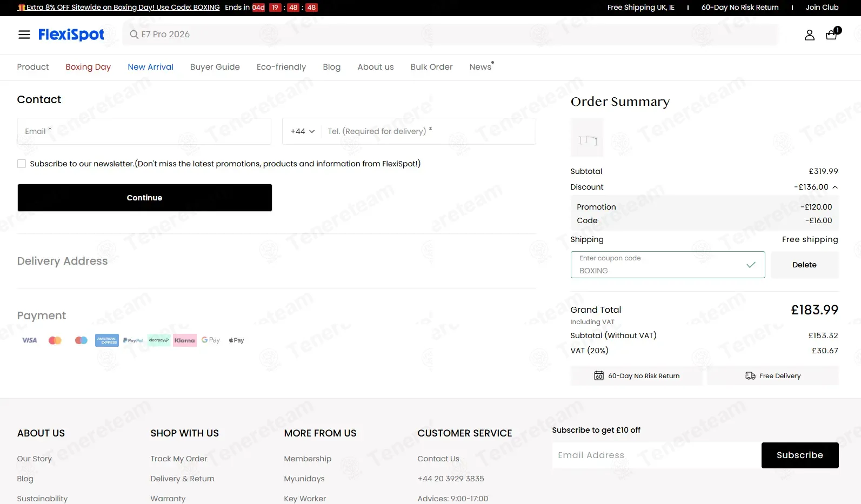Open the Sustainability footer link
The image size is (861, 504).
tap(42, 499)
